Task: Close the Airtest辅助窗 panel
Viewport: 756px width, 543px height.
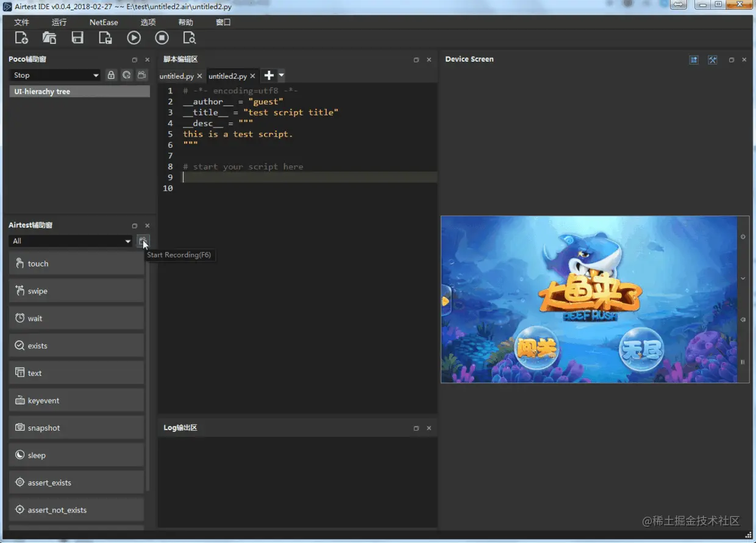Action: click(147, 226)
